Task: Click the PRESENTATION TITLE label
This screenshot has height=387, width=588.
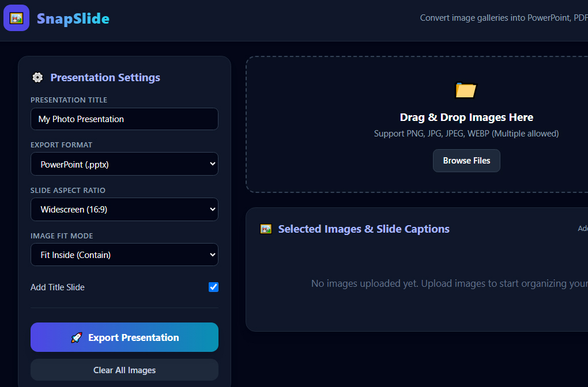Action: tap(69, 100)
